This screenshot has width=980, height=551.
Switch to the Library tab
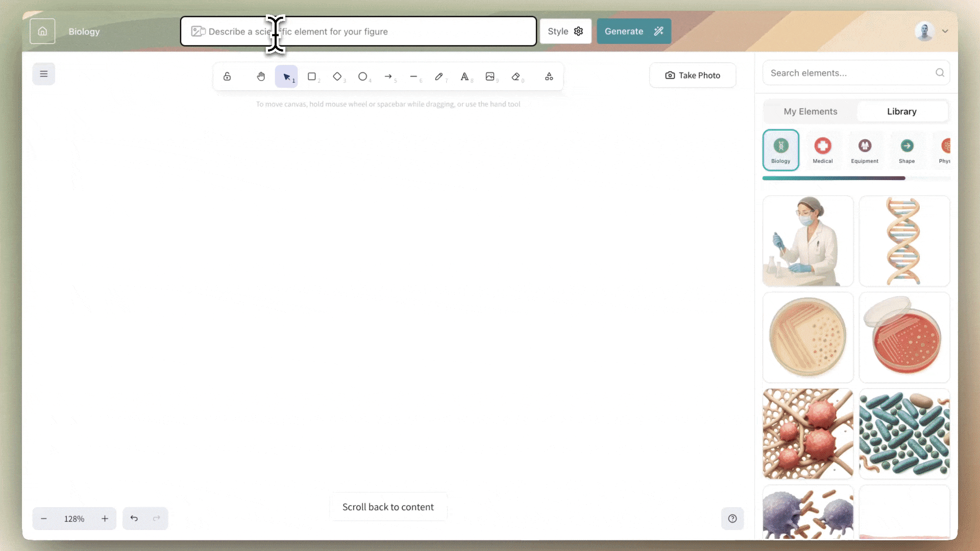pyautogui.click(x=901, y=111)
